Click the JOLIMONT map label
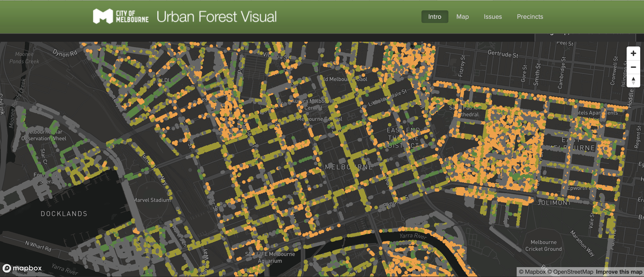The image size is (644, 277). point(554,202)
